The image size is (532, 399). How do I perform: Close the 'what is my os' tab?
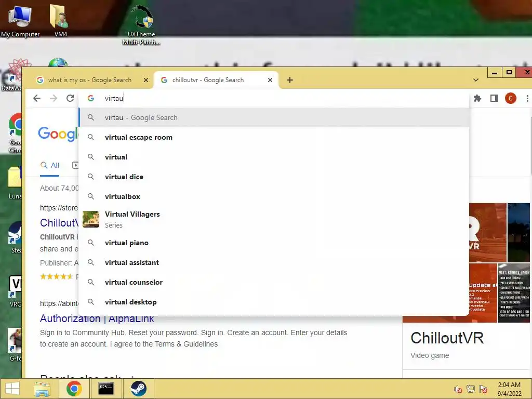pyautogui.click(x=146, y=80)
